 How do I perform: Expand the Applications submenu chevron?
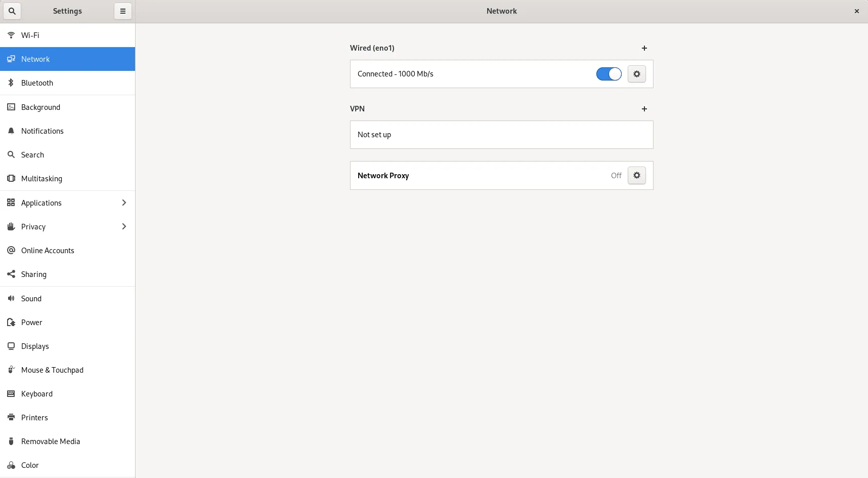(x=124, y=203)
